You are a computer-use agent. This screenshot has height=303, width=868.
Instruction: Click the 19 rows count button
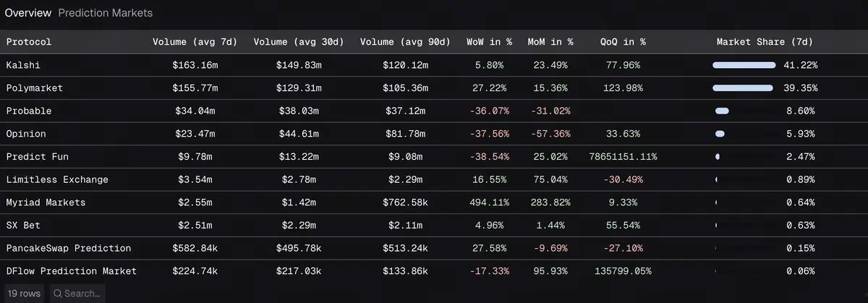pyautogui.click(x=24, y=294)
